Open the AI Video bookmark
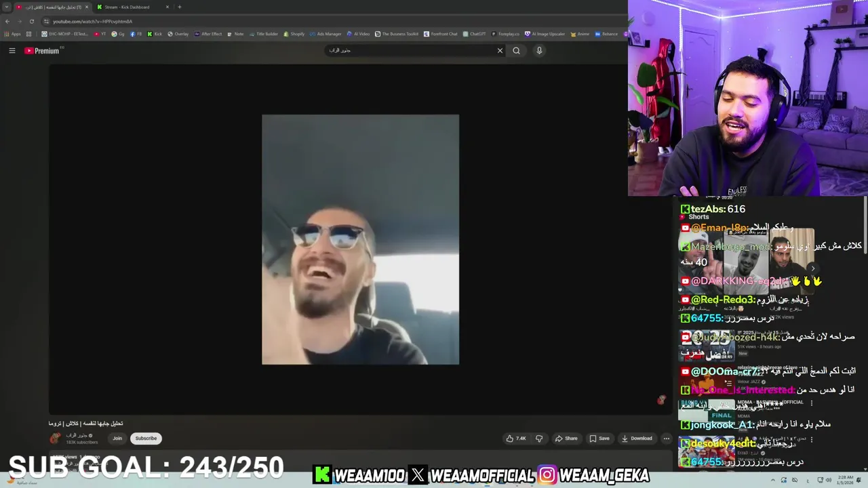The image size is (868, 488). click(359, 34)
